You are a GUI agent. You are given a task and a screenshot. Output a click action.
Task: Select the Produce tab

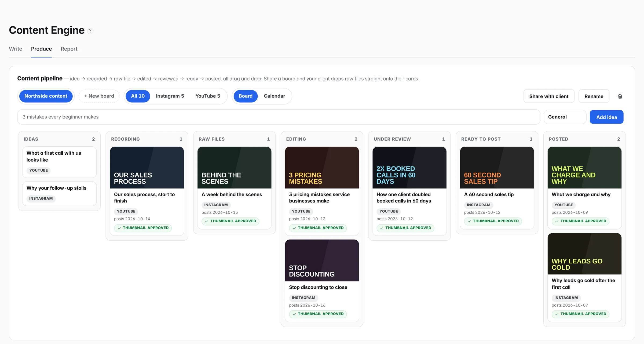click(41, 49)
